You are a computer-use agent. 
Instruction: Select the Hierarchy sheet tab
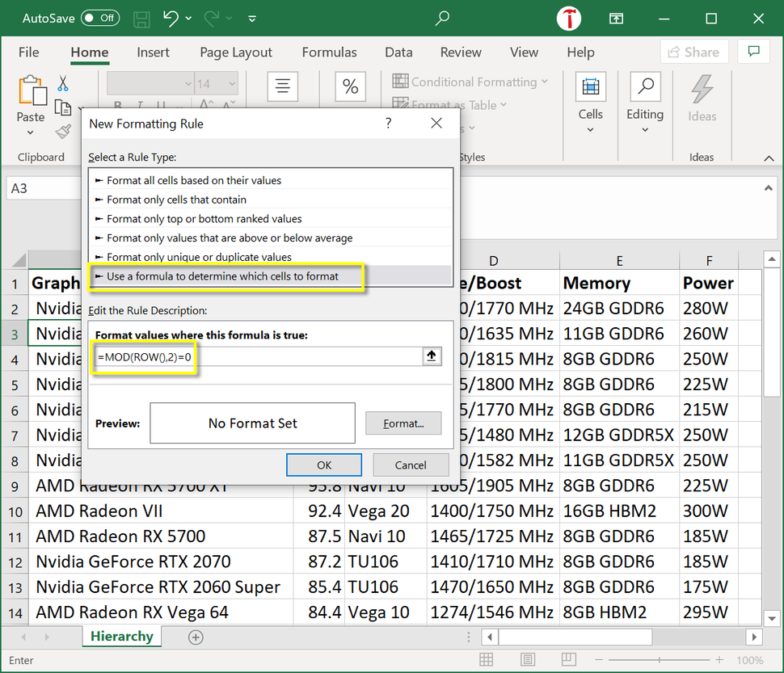pos(121,637)
